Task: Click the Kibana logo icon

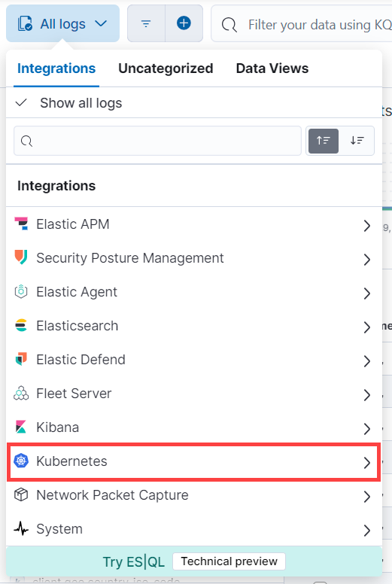Action: (21, 427)
